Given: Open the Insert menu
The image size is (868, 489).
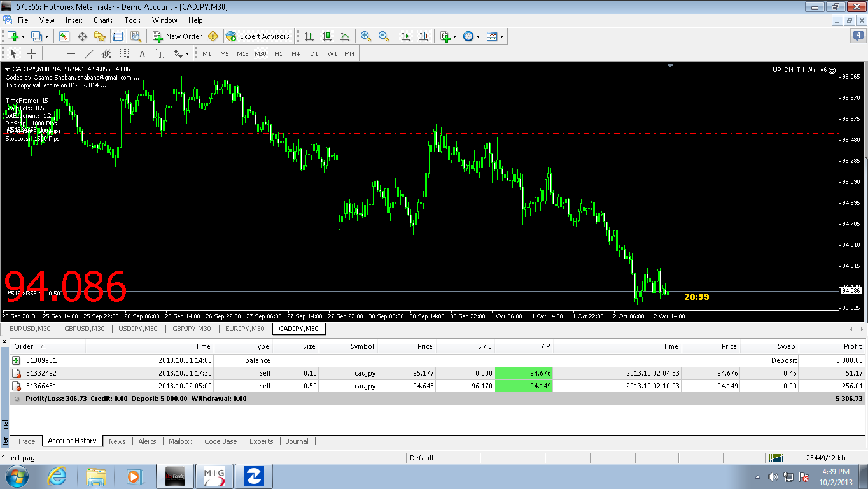Looking at the screenshot, I should pyautogui.click(x=74, y=20).
